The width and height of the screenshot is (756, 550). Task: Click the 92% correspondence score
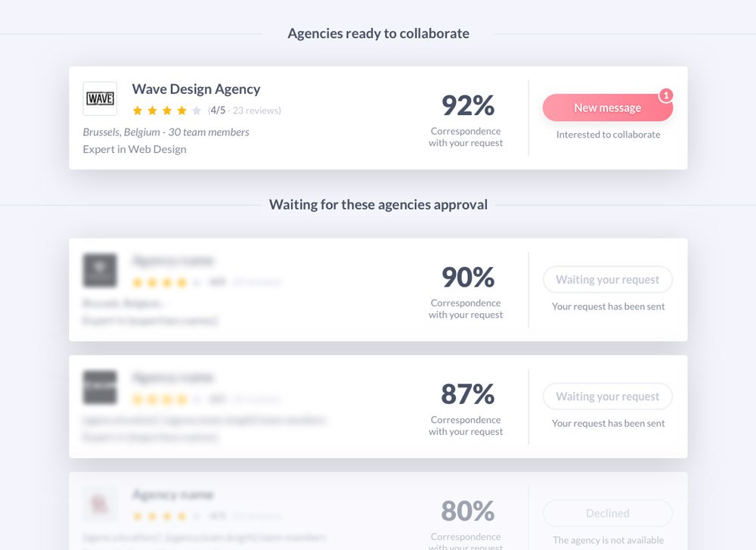click(x=468, y=105)
